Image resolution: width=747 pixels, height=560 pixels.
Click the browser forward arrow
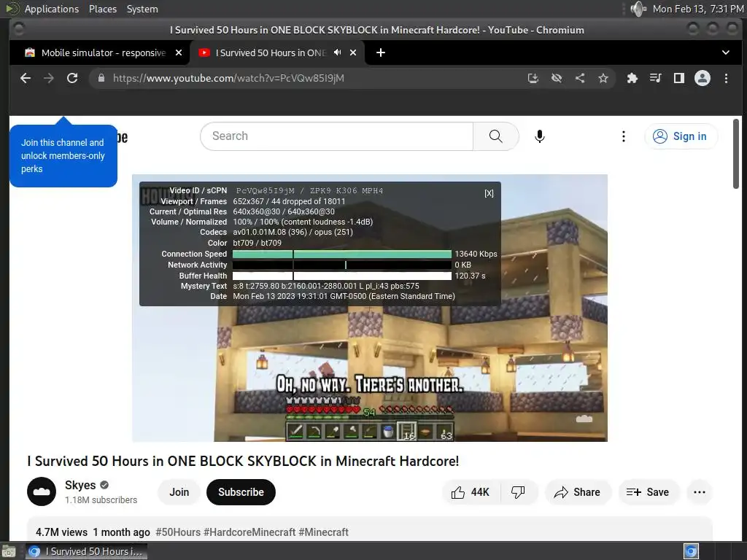click(x=49, y=78)
